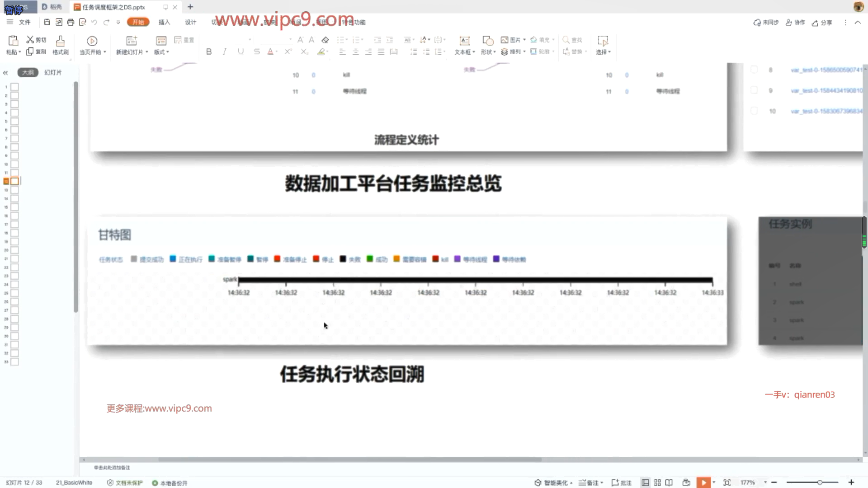
Task: Start slideshow from current page icon
Action: (92, 41)
